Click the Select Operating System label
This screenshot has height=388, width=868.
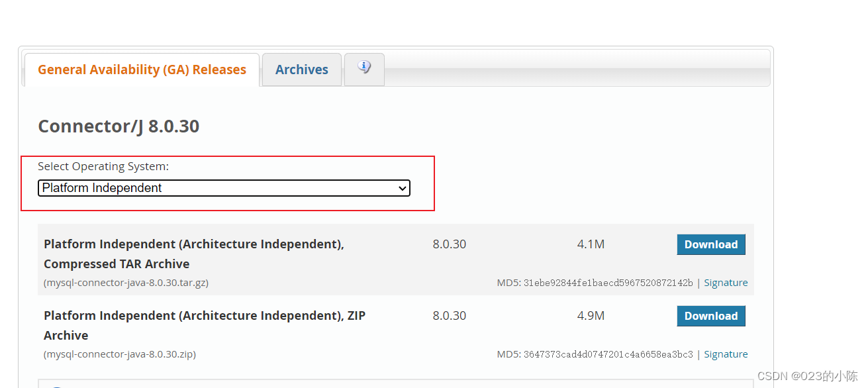(103, 166)
